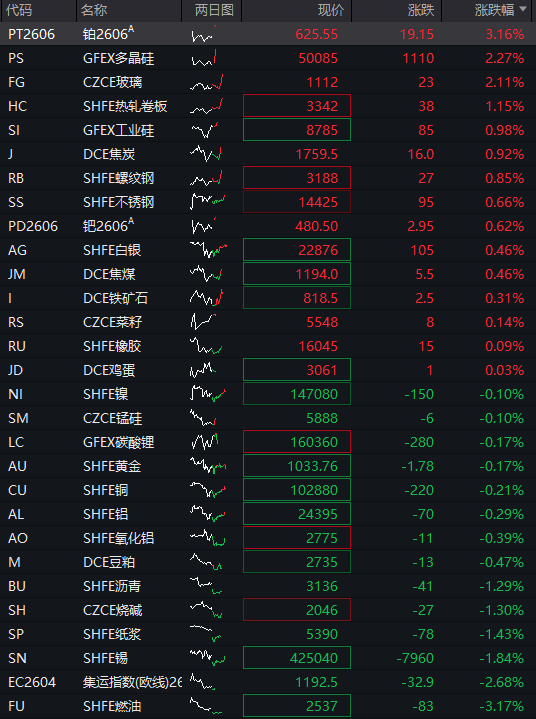Select the 集运指数(欧线) contract name

click(132, 682)
